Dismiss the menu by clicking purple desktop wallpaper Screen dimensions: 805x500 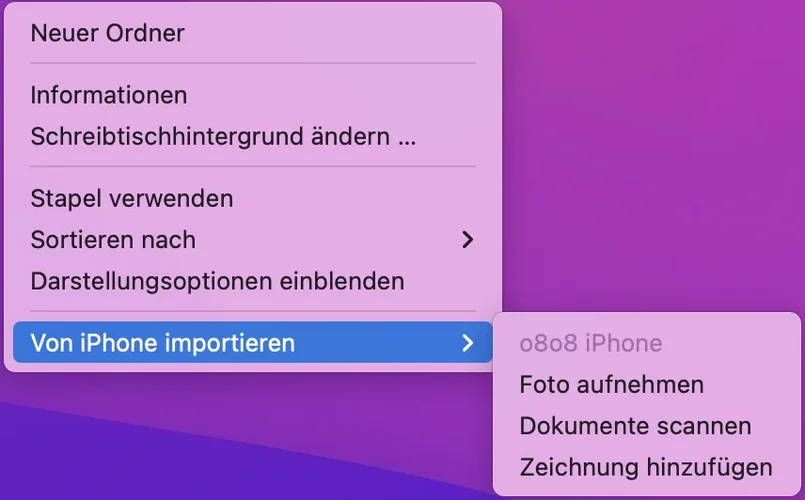(652, 154)
